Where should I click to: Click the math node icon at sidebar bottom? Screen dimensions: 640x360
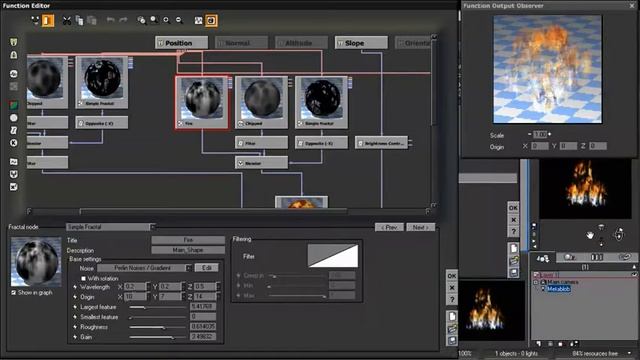13,187
